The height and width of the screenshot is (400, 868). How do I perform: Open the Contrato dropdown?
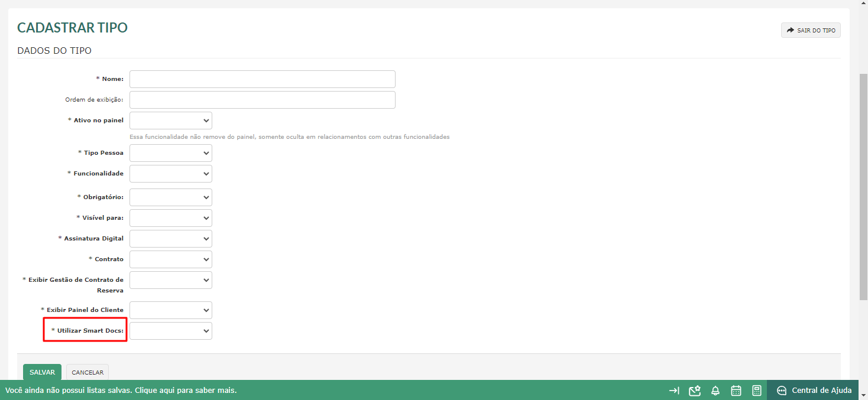tap(171, 259)
